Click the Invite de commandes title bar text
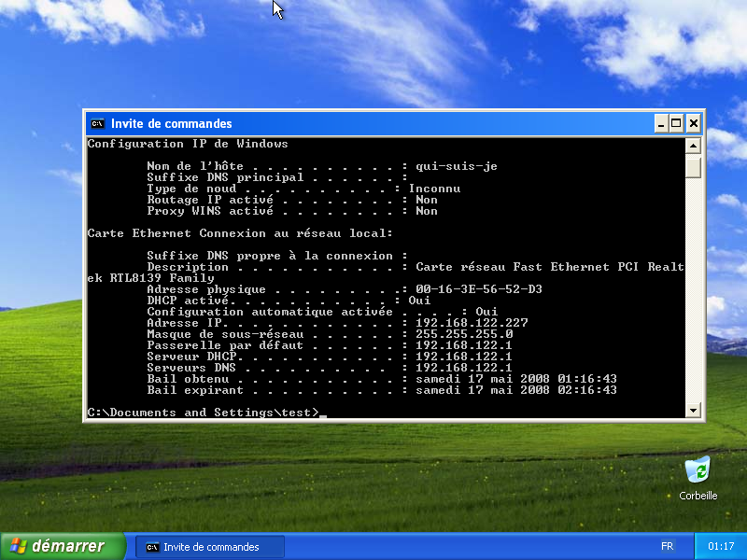The width and height of the screenshot is (747, 560). tap(172, 123)
